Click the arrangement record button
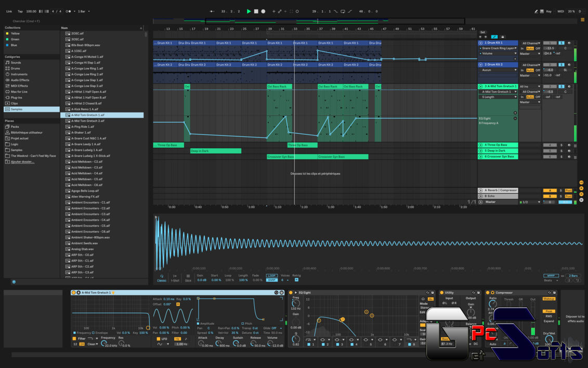The height and width of the screenshot is (368, 588). (x=263, y=11)
